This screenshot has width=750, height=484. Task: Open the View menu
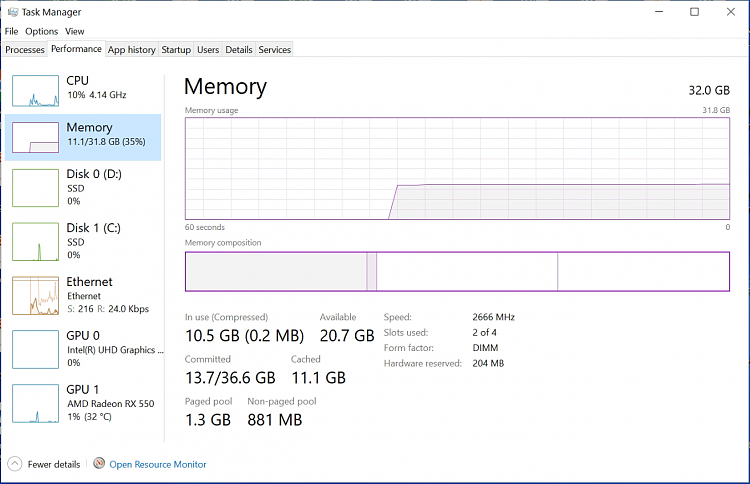coord(75,31)
